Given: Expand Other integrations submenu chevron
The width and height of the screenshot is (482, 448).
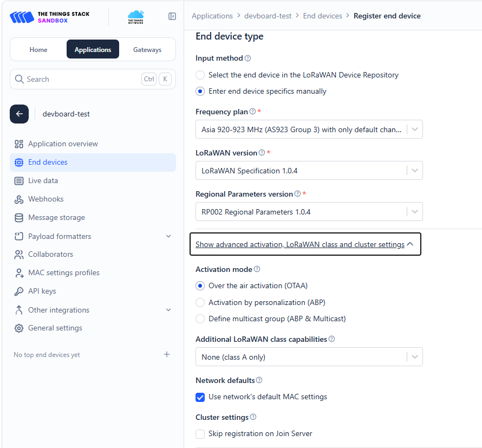Looking at the screenshot, I should pos(168,310).
